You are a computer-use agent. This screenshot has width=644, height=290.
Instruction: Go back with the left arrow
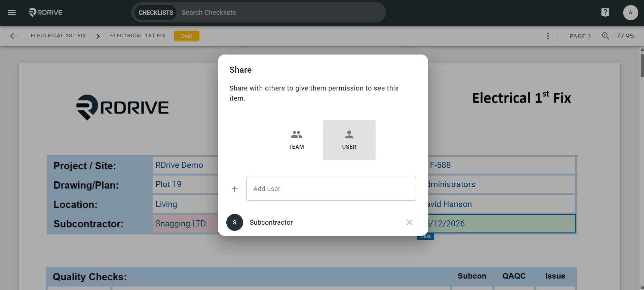click(13, 36)
